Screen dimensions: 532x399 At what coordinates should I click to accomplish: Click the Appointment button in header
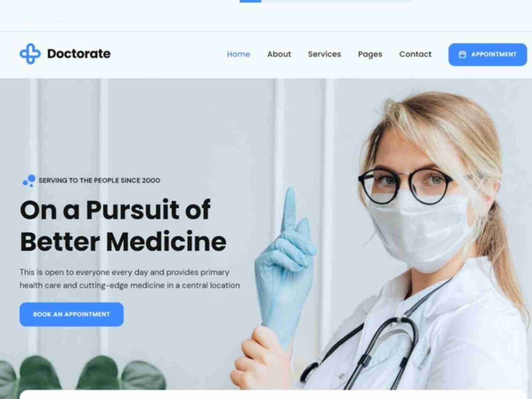487,55
